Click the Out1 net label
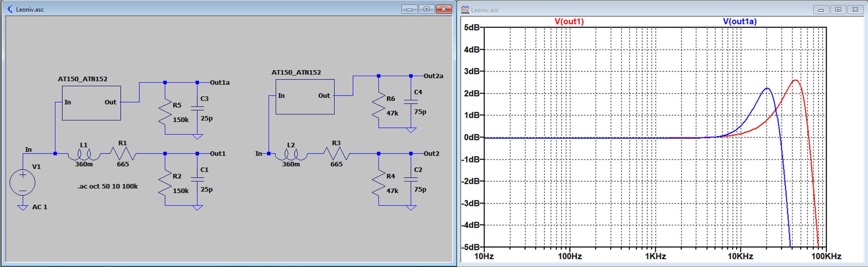 click(x=217, y=153)
